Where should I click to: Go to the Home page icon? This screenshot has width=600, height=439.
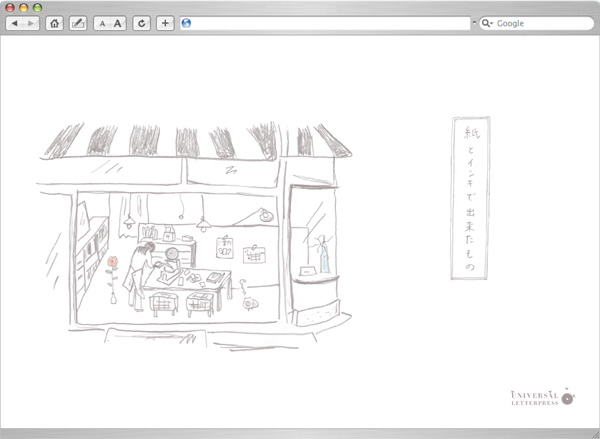coord(54,23)
